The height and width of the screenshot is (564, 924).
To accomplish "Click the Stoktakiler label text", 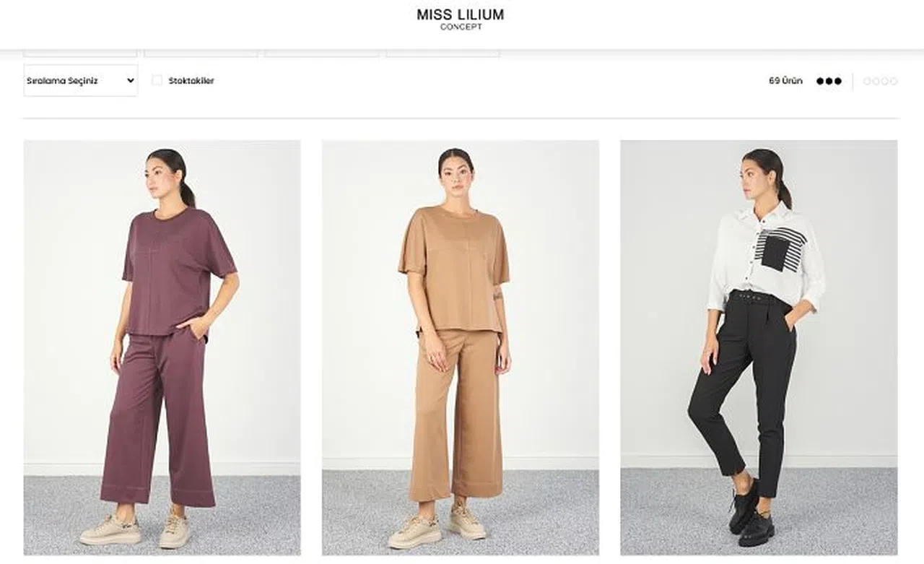I will [x=191, y=81].
